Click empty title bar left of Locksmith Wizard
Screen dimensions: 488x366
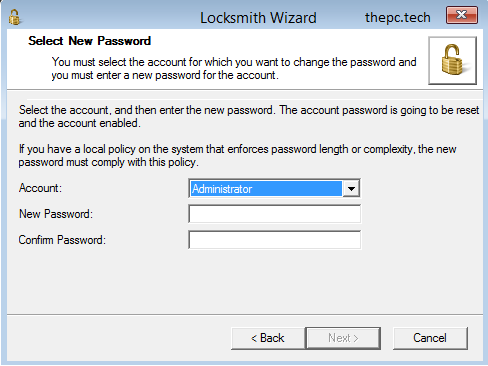tap(110, 17)
